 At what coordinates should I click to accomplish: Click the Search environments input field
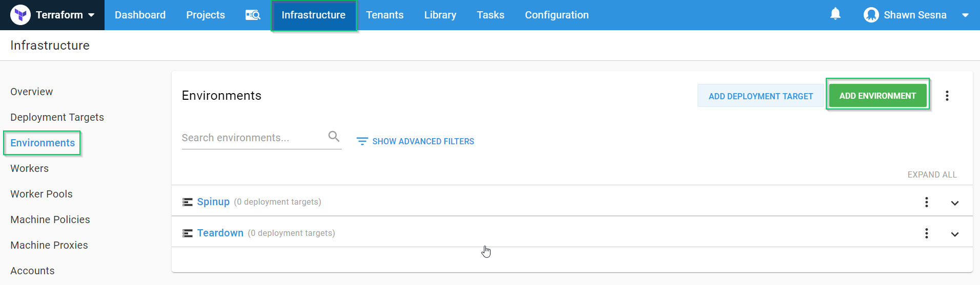pos(251,138)
